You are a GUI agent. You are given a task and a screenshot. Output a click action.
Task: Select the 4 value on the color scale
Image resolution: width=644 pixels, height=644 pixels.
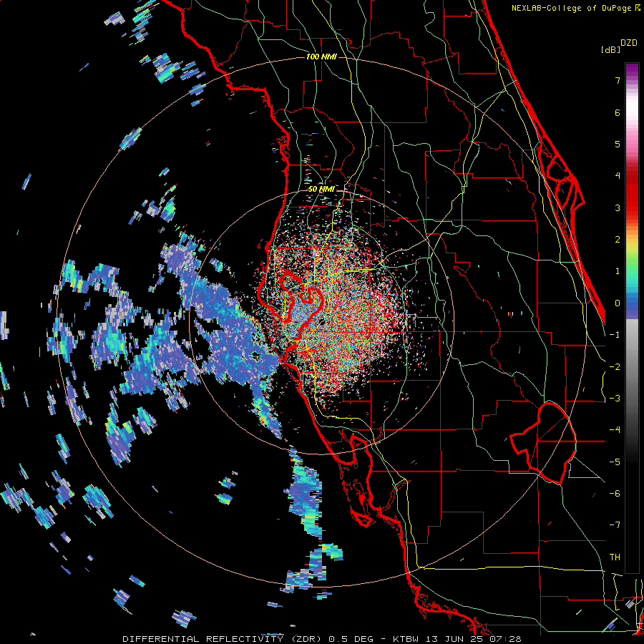point(618,176)
